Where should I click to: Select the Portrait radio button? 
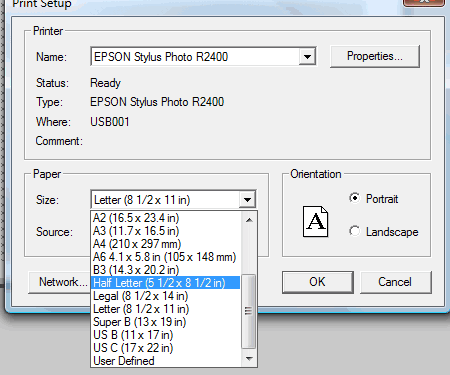(355, 198)
